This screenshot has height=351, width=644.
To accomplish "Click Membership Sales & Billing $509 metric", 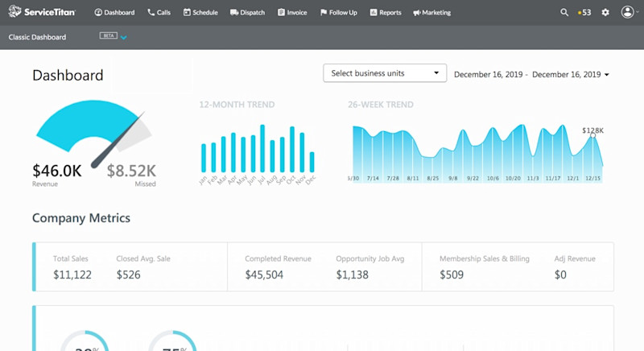I will [485, 267].
